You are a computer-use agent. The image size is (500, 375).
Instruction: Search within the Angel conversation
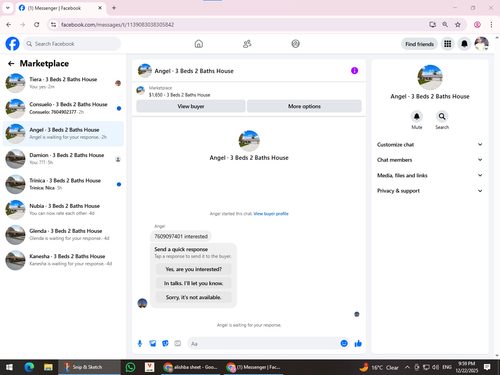[x=442, y=116]
